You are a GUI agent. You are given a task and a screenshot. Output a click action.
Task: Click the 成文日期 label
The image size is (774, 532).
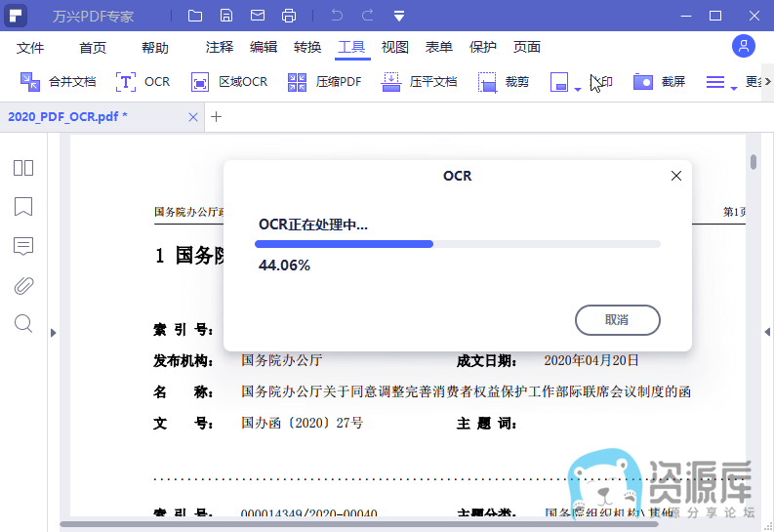486,361
